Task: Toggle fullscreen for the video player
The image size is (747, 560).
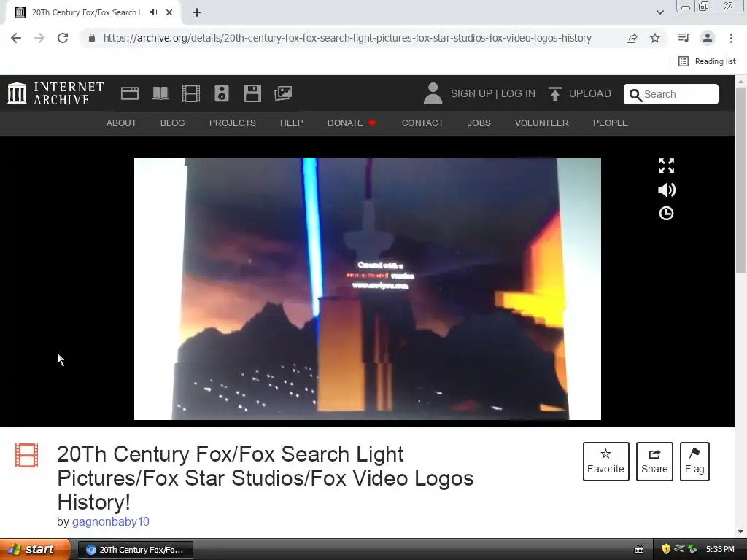Action: tap(667, 166)
